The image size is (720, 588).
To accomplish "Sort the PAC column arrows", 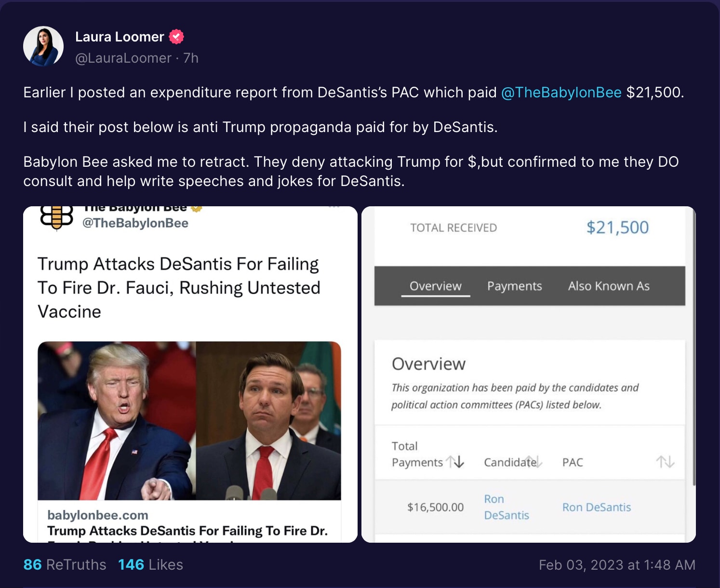I will [665, 462].
